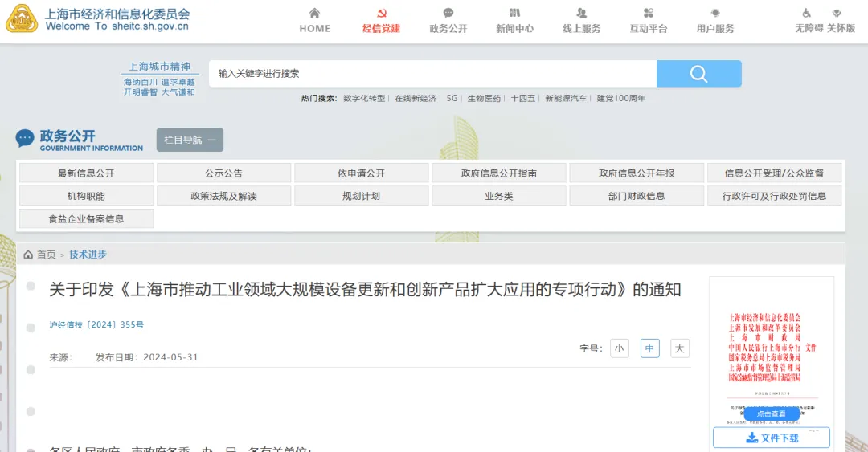Set font size to 大
Image resolution: width=868 pixels, height=452 pixels.
pos(680,348)
